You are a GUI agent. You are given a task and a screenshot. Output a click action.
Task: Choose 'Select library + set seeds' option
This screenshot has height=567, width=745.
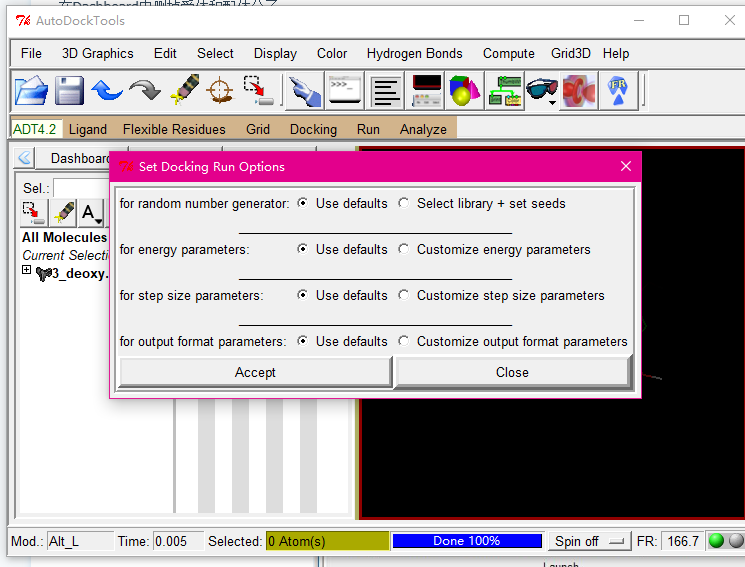click(x=404, y=204)
